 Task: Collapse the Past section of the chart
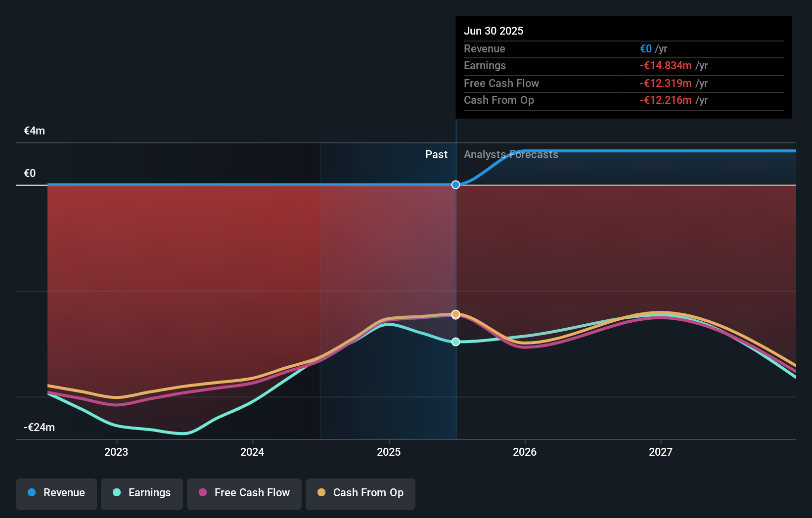[436, 154]
